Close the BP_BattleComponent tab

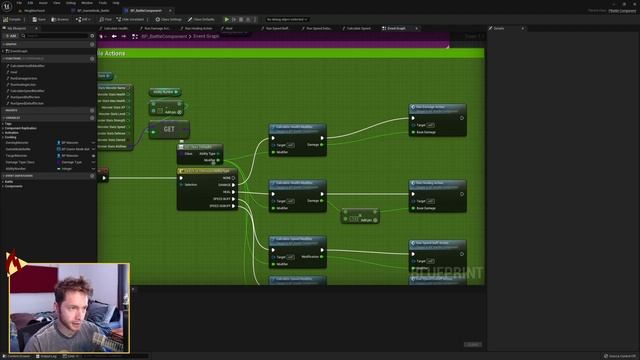coord(170,10)
